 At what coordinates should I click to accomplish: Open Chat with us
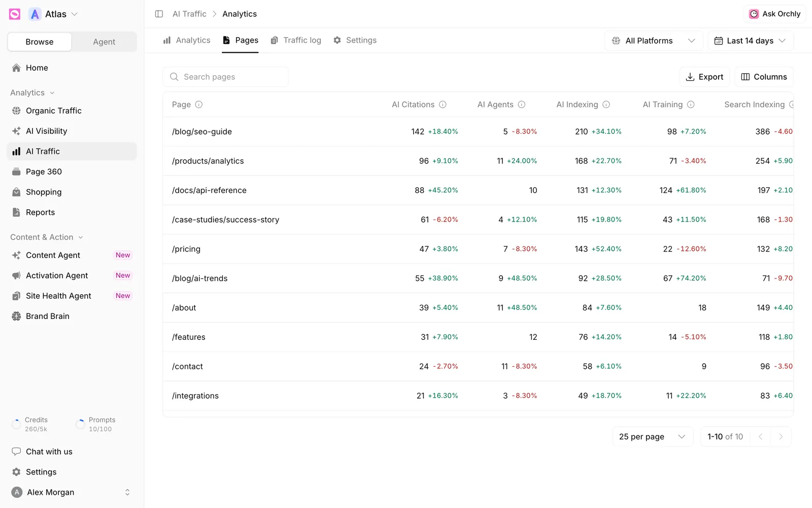click(72, 452)
